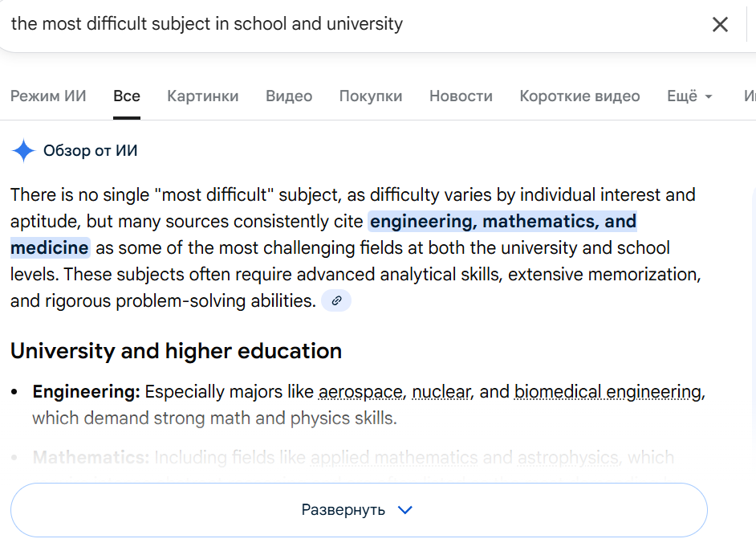This screenshot has width=756, height=547.
Task: Open the Ещё dropdown menu
Action: click(x=689, y=96)
